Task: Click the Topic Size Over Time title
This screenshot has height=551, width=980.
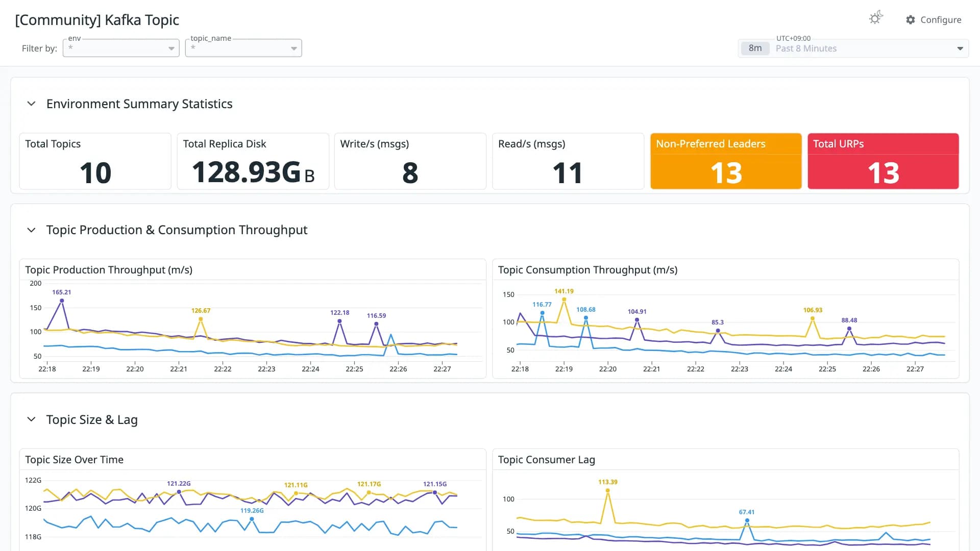Action: [75, 460]
